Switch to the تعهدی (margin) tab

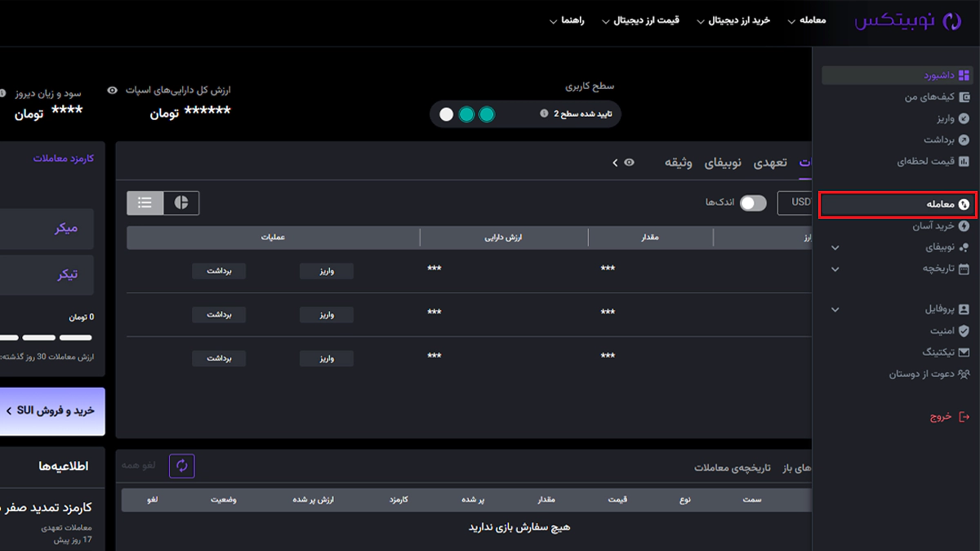(770, 162)
